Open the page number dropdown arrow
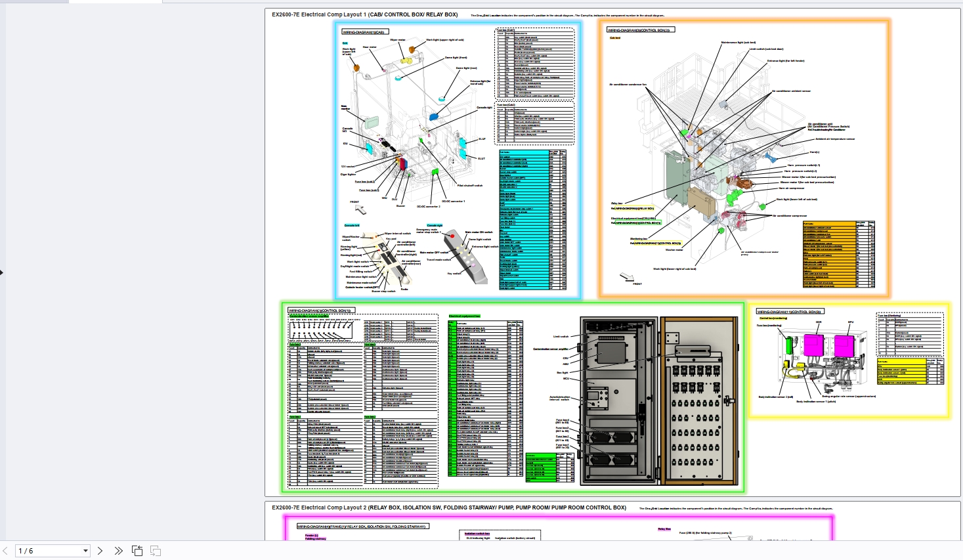Image resolution: width=963 pixels, height=560 pixels. [85, 551]
